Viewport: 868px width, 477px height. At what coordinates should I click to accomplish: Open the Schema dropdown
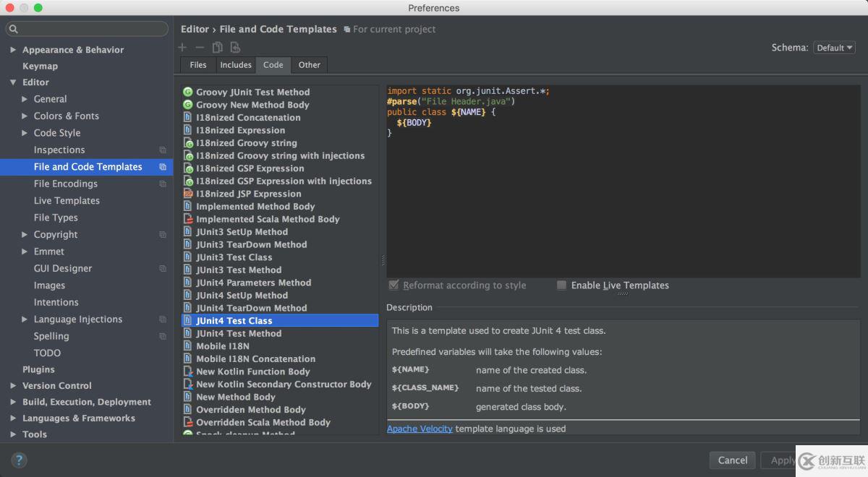tap(834, 48)
